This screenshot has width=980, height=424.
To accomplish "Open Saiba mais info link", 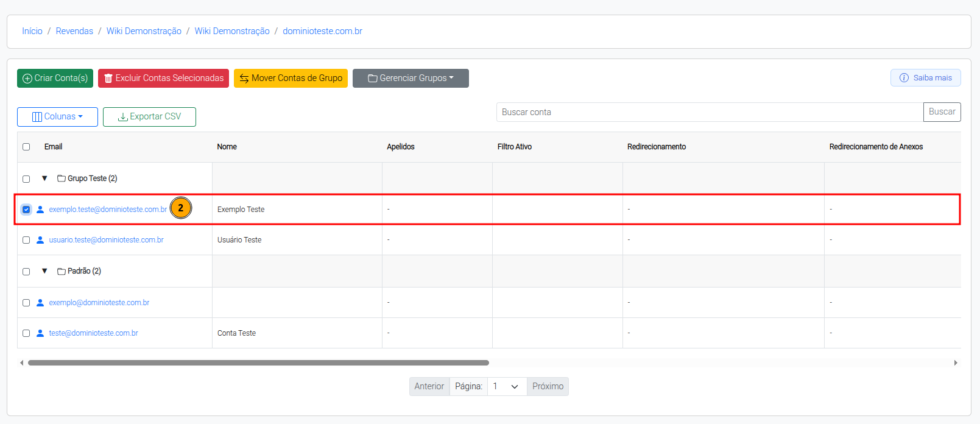I will pos(925,77).
